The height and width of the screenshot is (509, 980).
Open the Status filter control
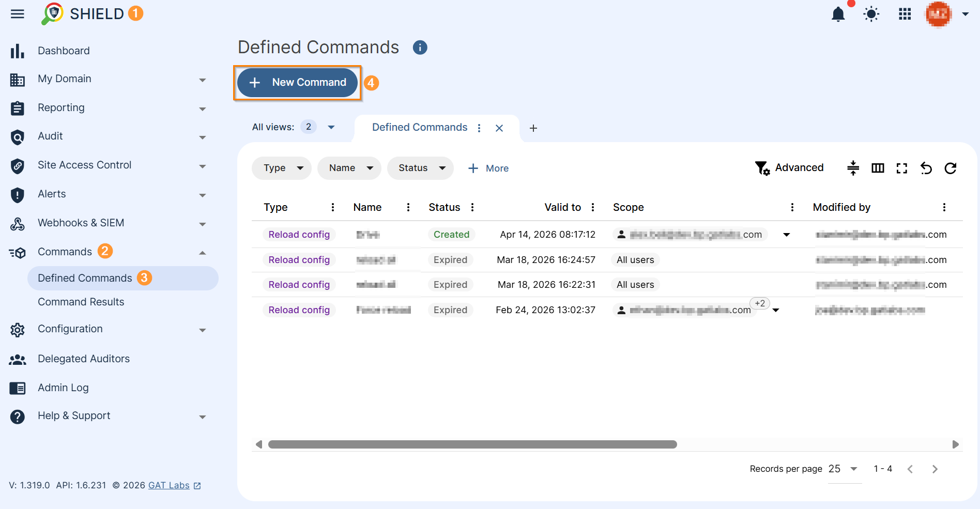click(x=420, y=168)
